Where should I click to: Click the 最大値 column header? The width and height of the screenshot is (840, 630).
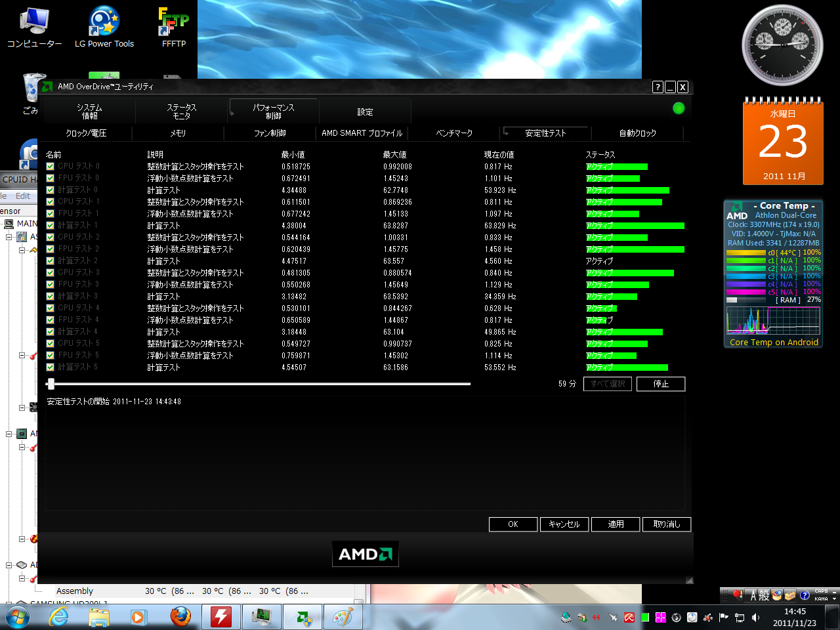point(394,155)
